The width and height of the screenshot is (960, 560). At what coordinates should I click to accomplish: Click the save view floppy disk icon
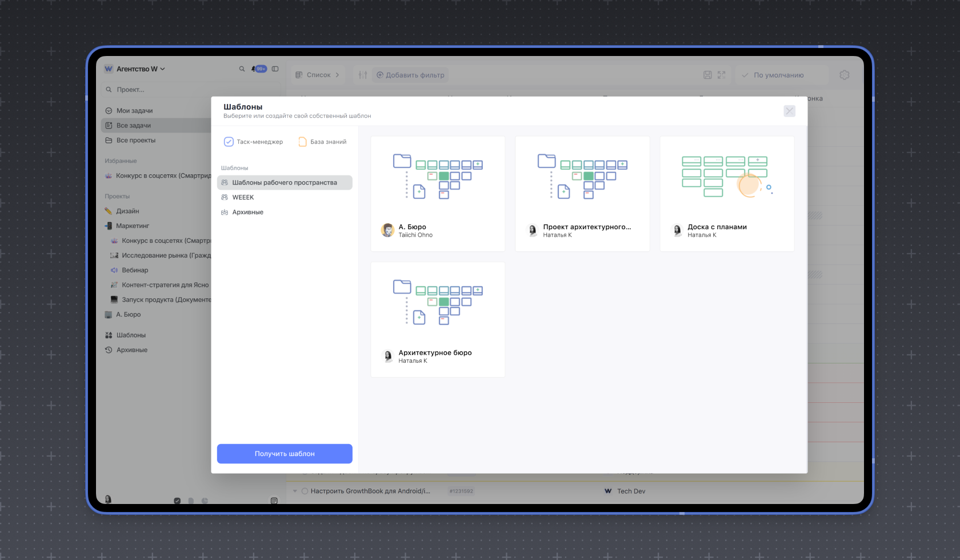point(707,75)
